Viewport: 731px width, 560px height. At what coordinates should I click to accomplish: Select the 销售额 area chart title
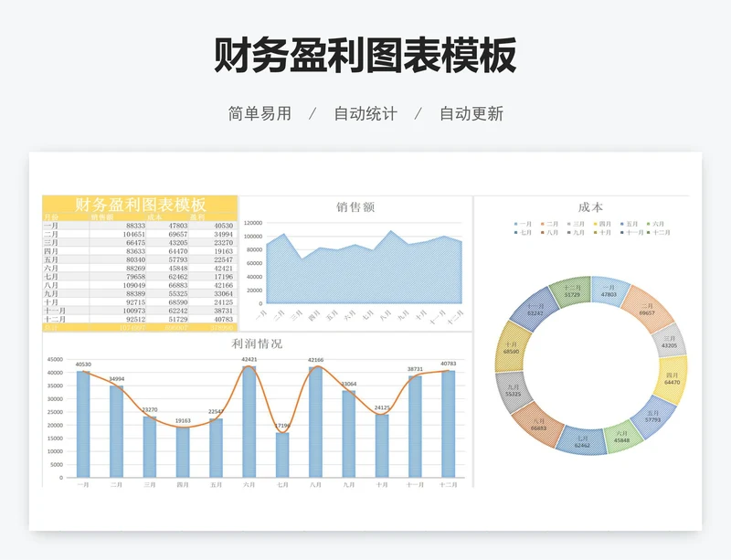point(355,207)
